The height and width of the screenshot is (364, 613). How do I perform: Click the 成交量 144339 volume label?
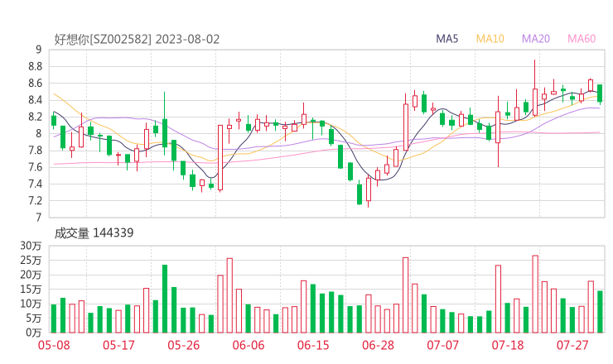click(94, 233)
